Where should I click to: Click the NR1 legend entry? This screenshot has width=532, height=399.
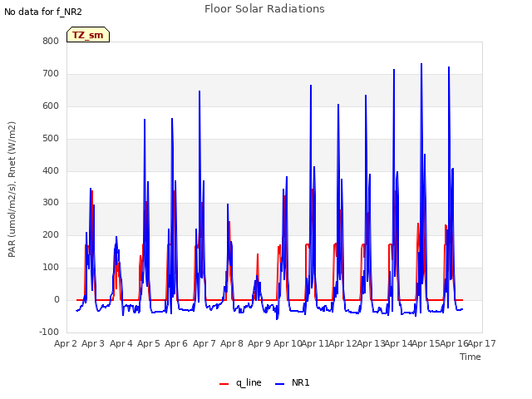click(x=293, y=382)
